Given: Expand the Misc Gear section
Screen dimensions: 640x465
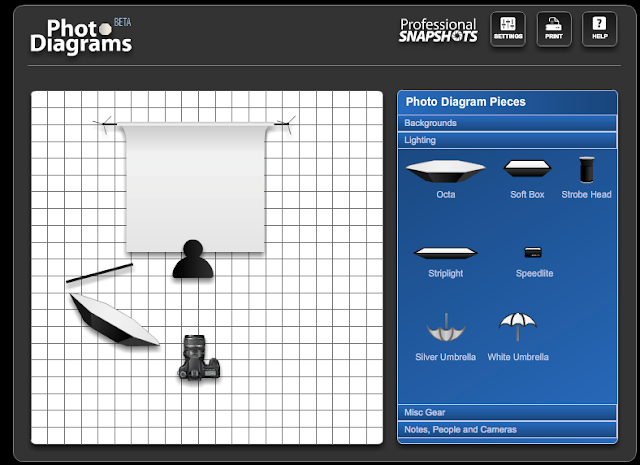Looking at the screenshot, I should click(507, 412).
